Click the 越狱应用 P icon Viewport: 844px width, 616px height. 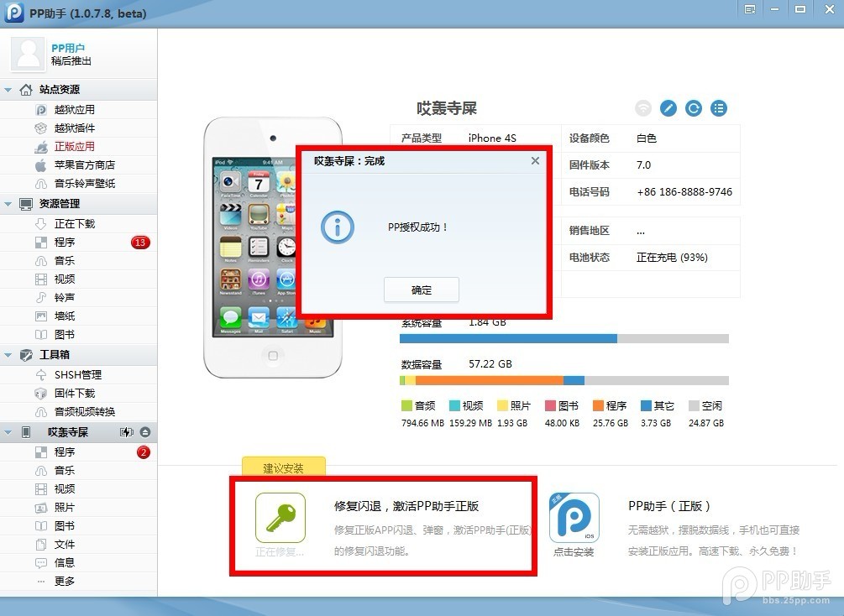pyautogui.click(x=41, y=110)
